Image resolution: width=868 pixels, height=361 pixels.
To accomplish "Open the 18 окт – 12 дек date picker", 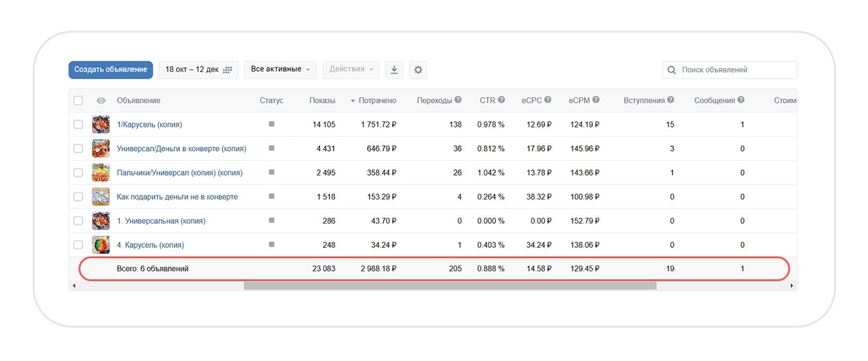I will point(198,70).
